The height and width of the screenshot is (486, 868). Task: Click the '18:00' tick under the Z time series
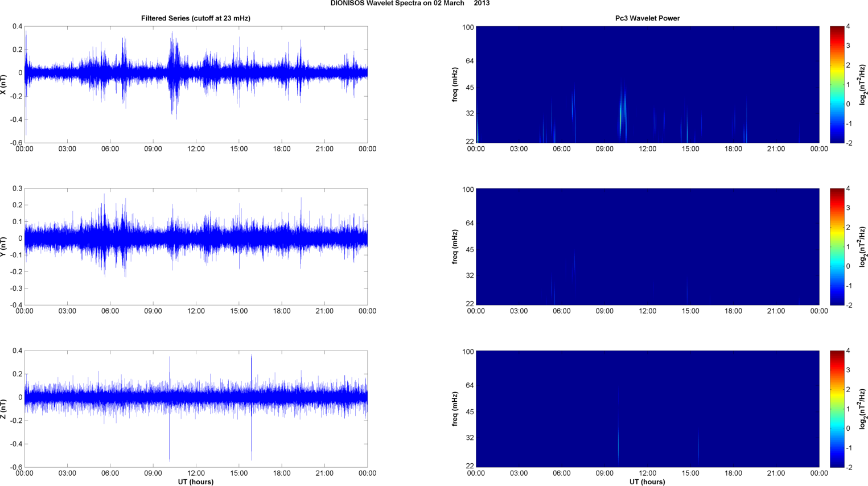282,473
